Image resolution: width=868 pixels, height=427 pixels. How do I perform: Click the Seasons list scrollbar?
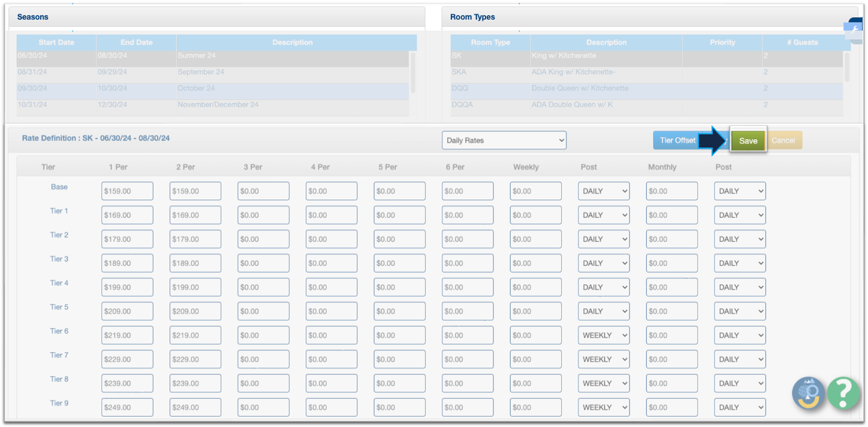pyautogui.click(x=412, y=72)
